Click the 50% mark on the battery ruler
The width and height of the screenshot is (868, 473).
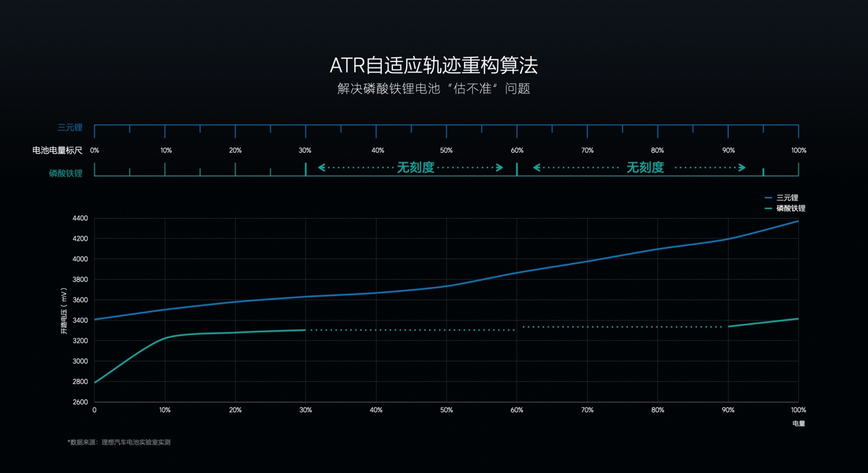click(446, 150)
